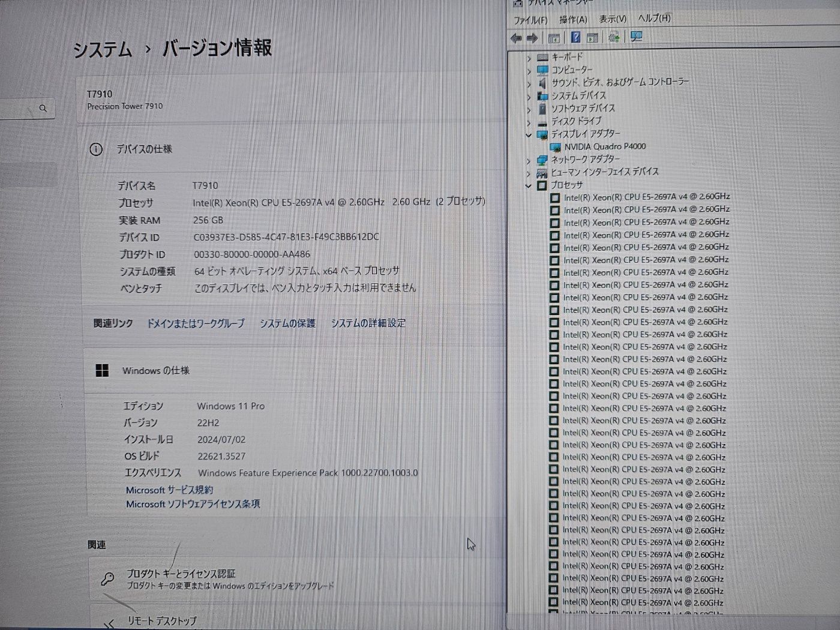Viewport: 840px width, 630px height.
Task: Collapse the Windows の仕様 section header
Action: 294,371
